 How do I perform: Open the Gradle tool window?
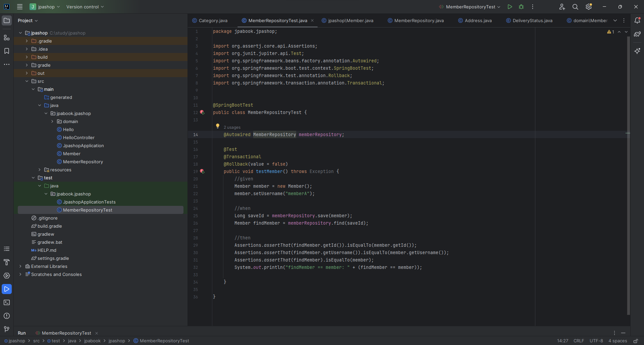[x=637, y=34]
